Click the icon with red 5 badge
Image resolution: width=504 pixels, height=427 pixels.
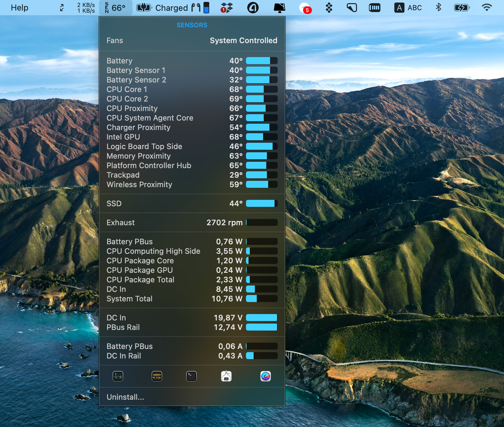point(305,8)
